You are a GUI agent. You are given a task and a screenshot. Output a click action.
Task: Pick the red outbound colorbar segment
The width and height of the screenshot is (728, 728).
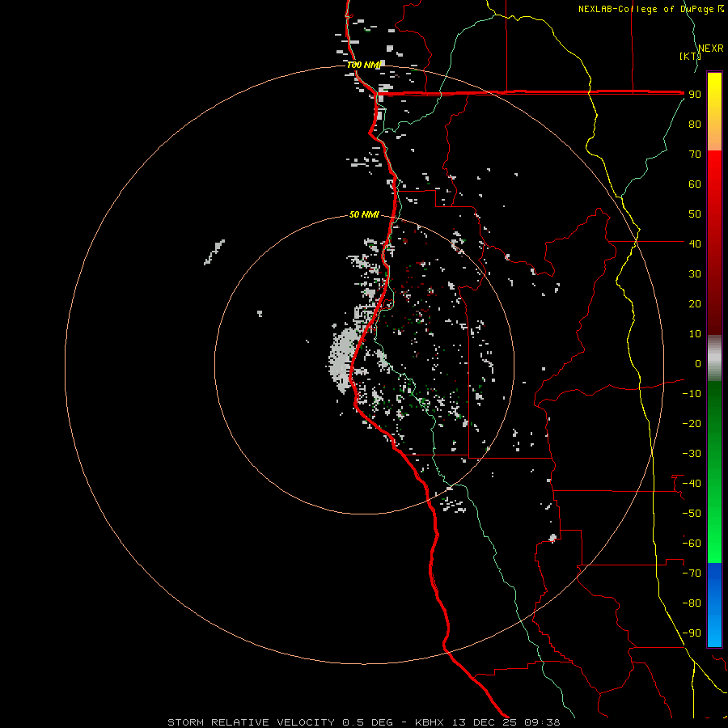coord(714,243)
